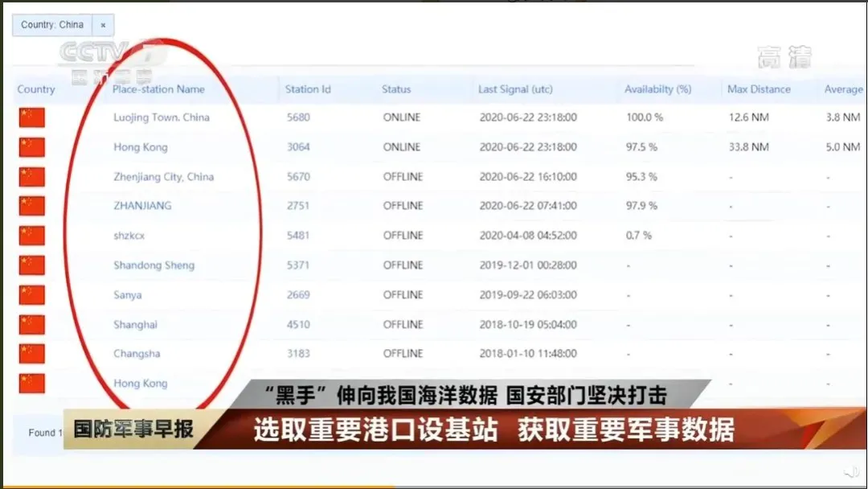868x489 pixels.
Task: Click the flag beside station shzkcx
Action: coord(32,236)
